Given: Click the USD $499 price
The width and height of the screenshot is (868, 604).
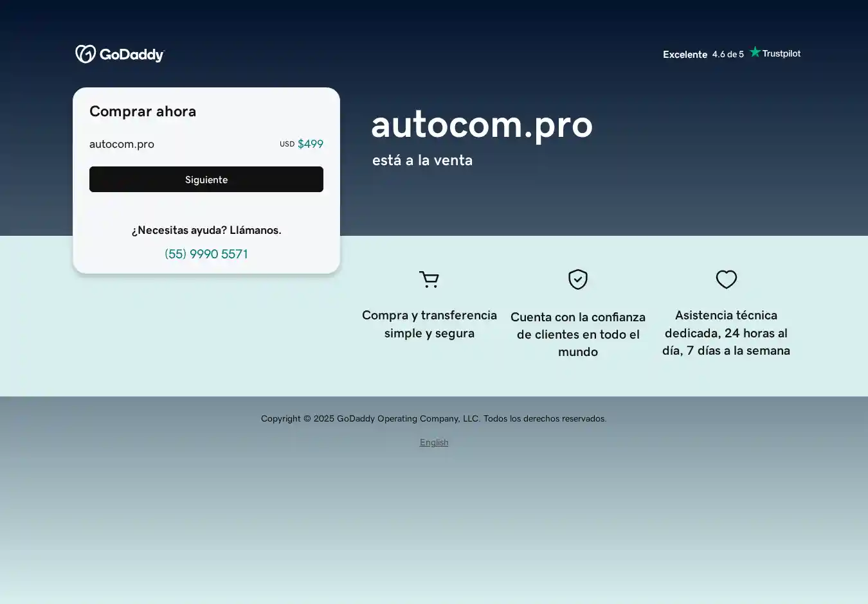Looking at the screenshot, I should (x=302, y=144).
